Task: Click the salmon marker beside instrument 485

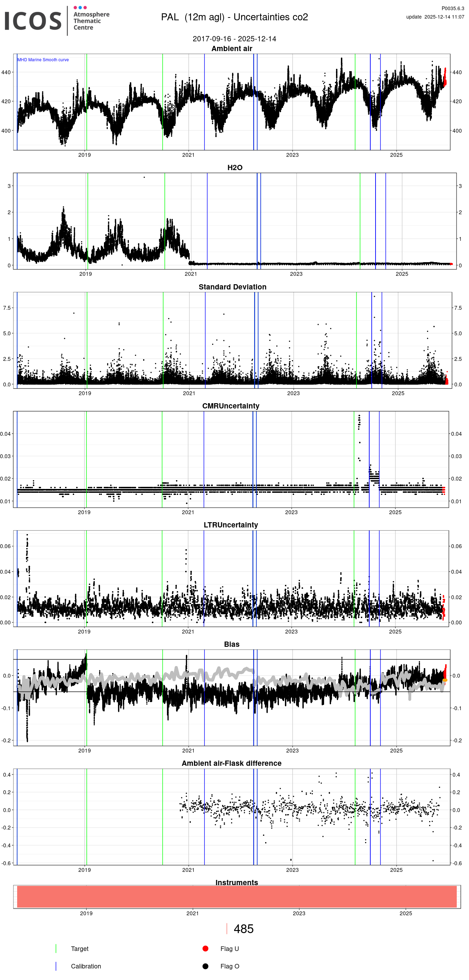Action: pos(227,929)
